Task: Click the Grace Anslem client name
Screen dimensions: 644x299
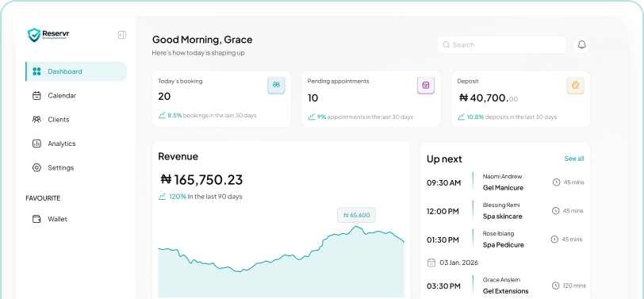Action: [501, 280]
